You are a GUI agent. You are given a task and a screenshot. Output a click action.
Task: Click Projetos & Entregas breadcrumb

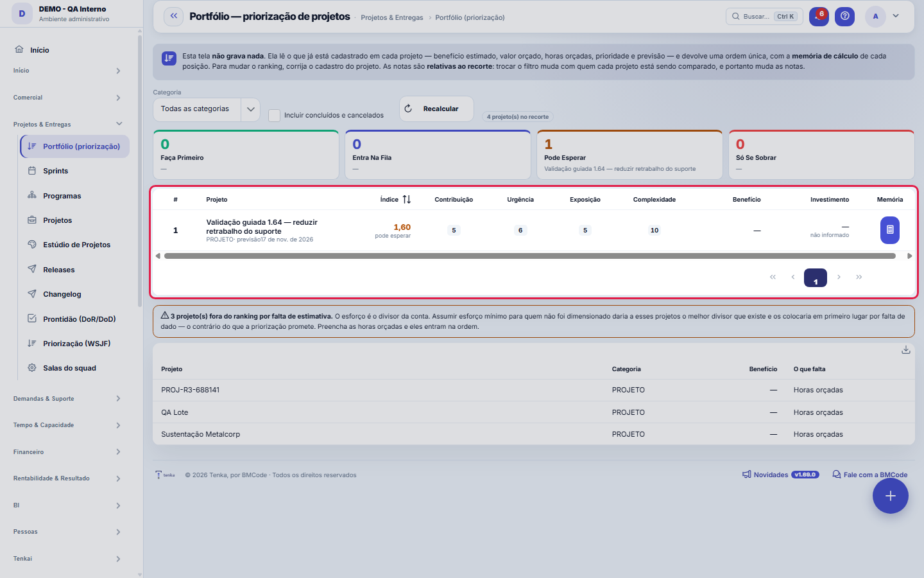pyautogui.click(x=392, y=17)
